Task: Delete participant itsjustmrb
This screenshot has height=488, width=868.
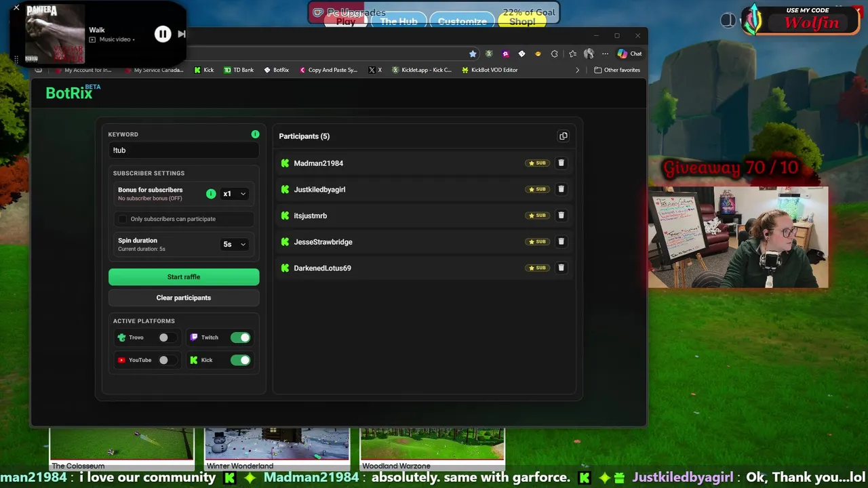Action: tap(561, 216)
